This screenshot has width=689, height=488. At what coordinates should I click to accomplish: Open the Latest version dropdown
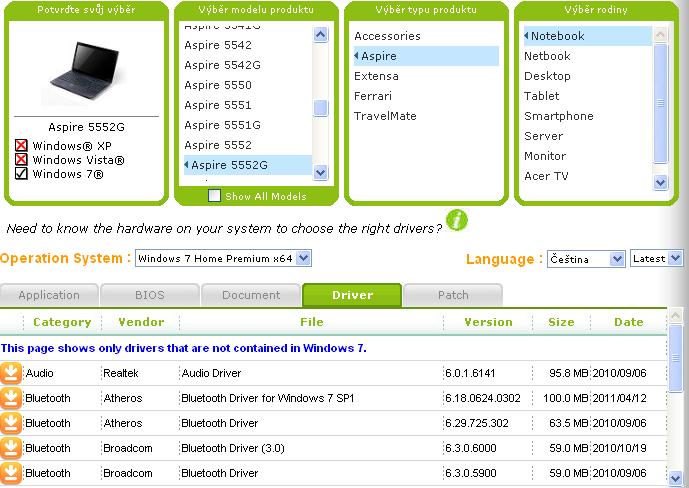pyautogui.click(x=656, y=258)
